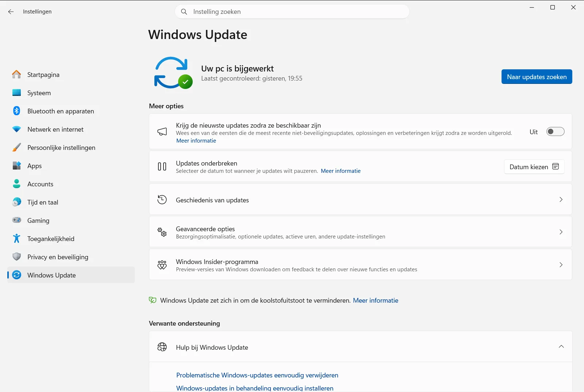Screen dimensions: 584x392
Task: Click the green leaf icon
Action: (153, 300)
